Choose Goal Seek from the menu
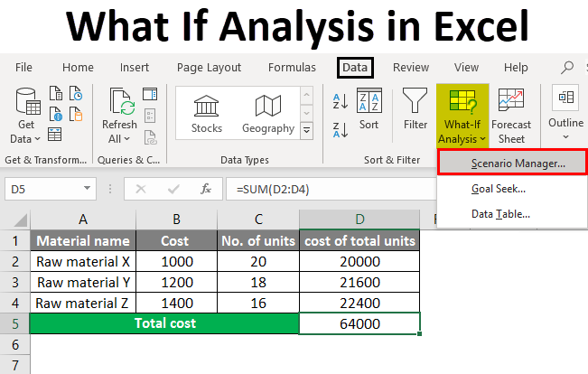This screenshot has width=588, height=374. click(x=498, y=189)
